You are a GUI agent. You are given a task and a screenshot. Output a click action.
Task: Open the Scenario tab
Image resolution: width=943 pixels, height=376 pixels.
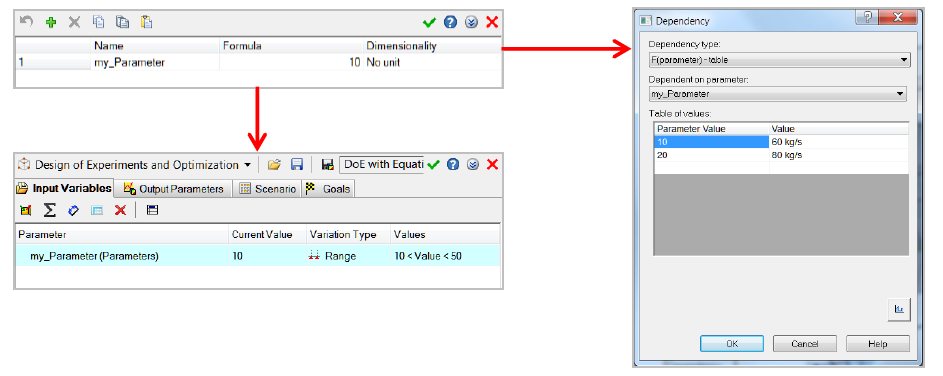(x=268, y=188)
